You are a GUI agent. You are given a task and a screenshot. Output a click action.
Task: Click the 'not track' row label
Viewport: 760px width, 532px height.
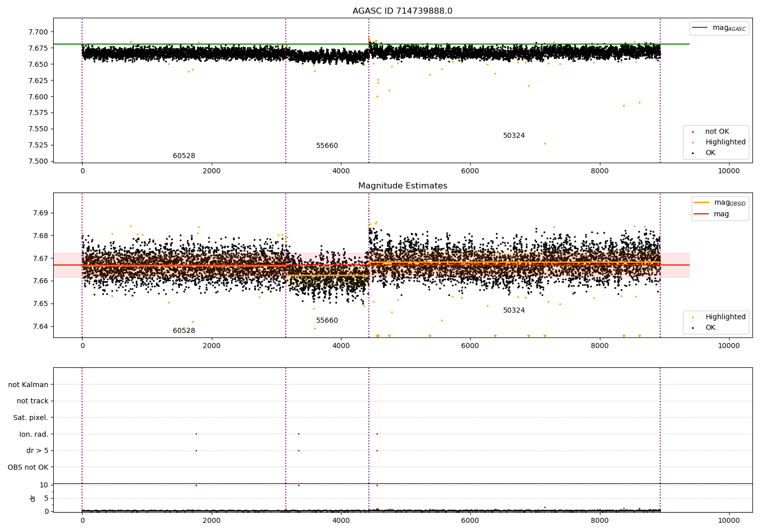pos(32,401)
